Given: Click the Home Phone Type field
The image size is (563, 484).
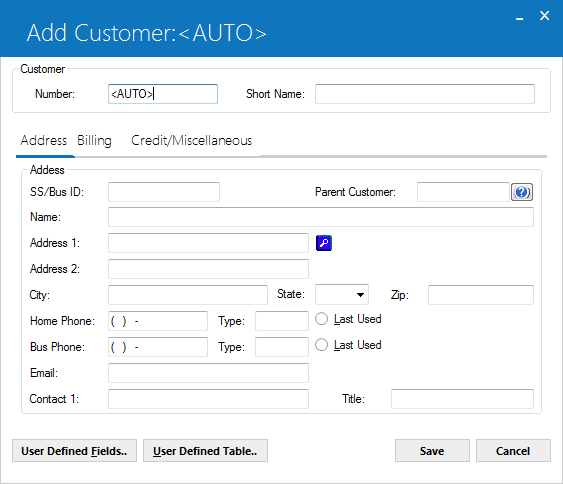Looking at the screenshot, I should click(282, 321).
